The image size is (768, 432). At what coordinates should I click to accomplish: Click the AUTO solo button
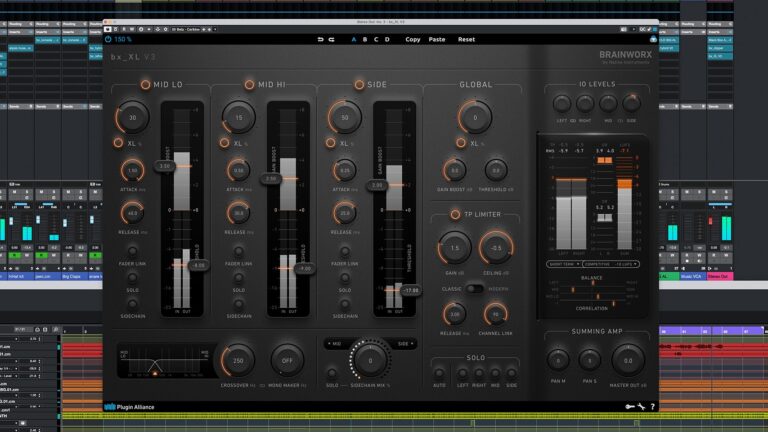[x=439, y=373]
